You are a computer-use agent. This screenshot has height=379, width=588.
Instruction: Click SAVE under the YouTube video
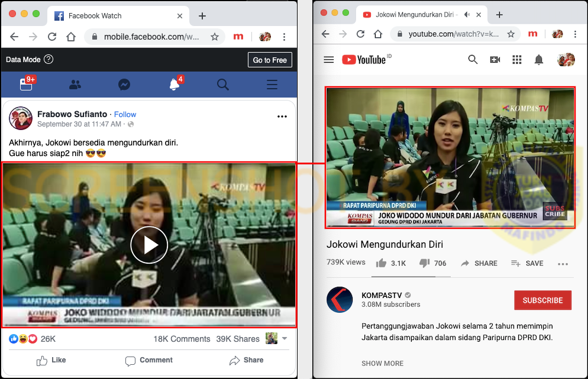pyautogui.click(x=527, y=263)
